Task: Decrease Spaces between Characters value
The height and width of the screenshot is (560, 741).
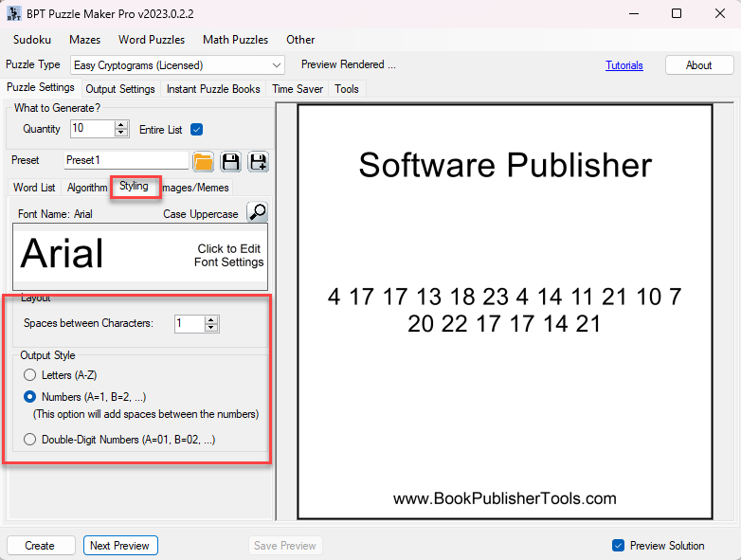Action: pyautogui.click(x=211, y=329)
